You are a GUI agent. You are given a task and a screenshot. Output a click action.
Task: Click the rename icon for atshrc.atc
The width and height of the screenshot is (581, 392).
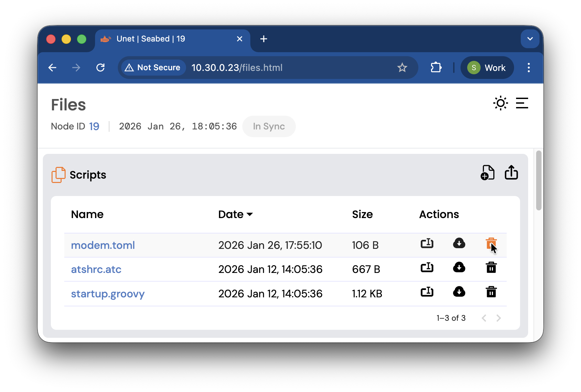[427, 268]
